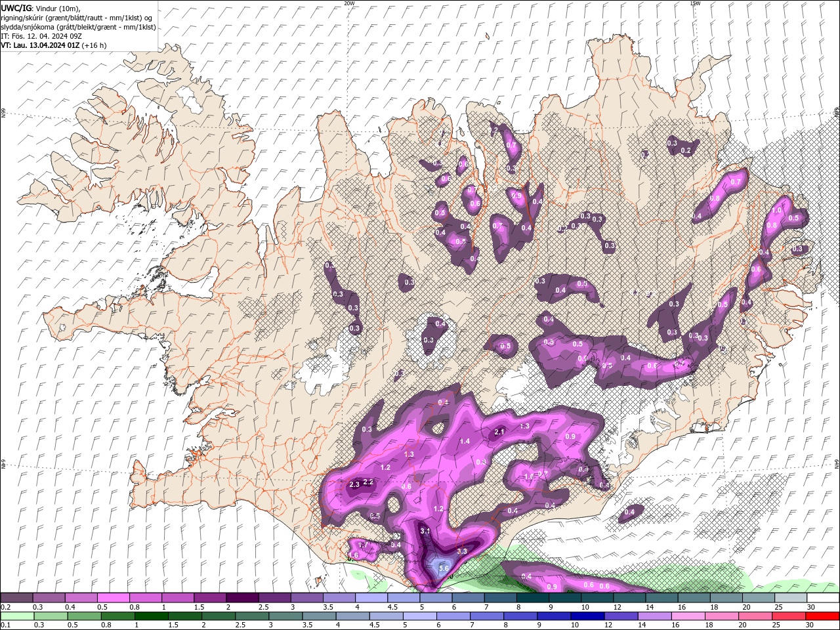Select the '5.6' peak precipitation value on the map
840x630 pixels.
[x=443, y=568]
